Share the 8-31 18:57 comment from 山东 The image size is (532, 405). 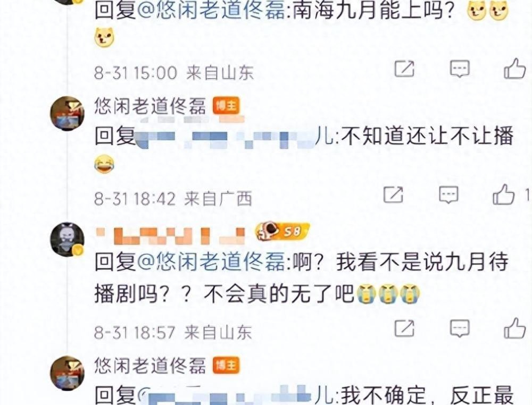pos(404,328)
